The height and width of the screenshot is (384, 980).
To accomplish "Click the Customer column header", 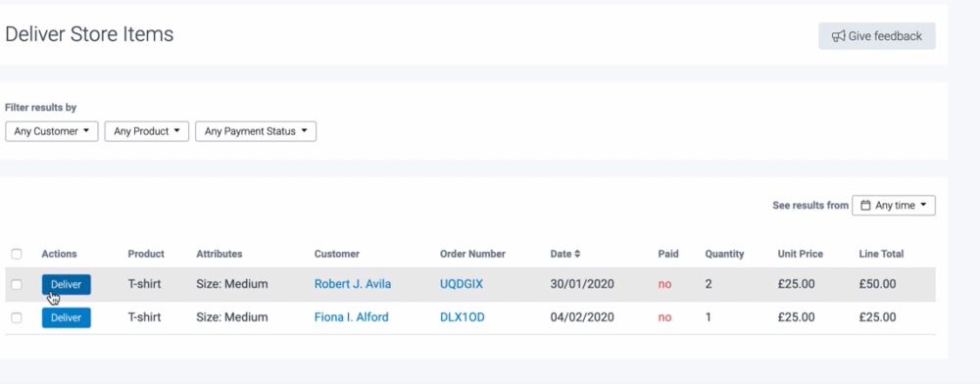I will coord(337,254).
